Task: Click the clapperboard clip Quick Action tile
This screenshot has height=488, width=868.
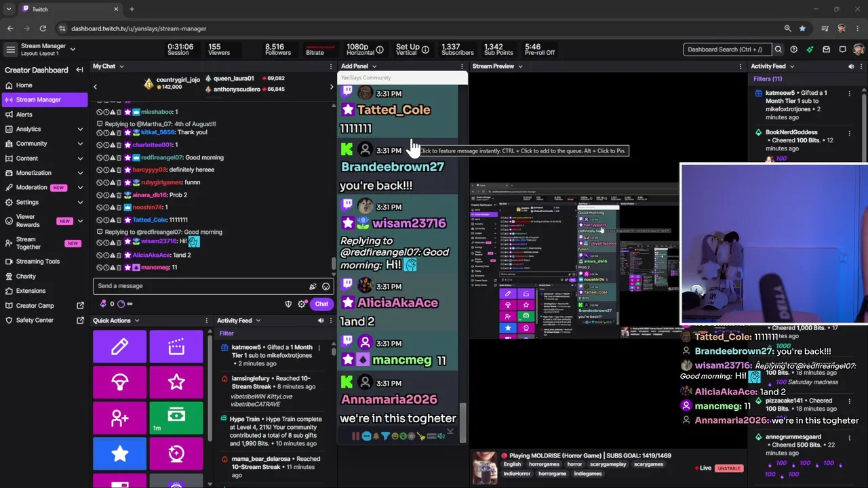Action: (x=176, y=346)
